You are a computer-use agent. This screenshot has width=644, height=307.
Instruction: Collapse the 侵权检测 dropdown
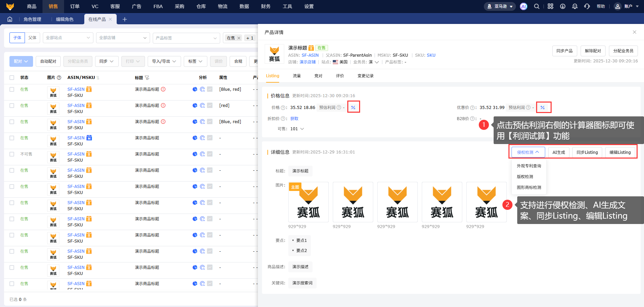(x=528, y=152)
